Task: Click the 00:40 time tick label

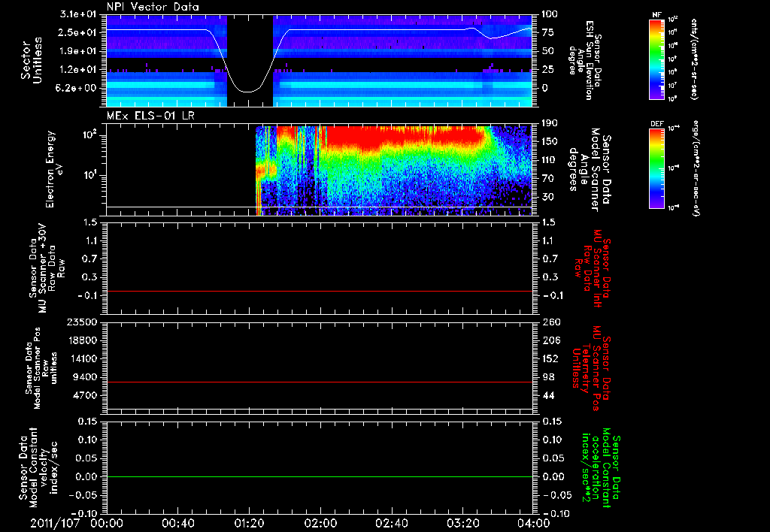Action: pyautogui.click(x=177, y=523)
